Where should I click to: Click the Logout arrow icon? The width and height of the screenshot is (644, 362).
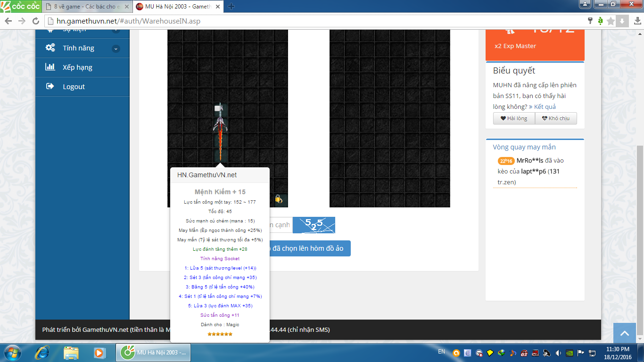pos(50,86)
